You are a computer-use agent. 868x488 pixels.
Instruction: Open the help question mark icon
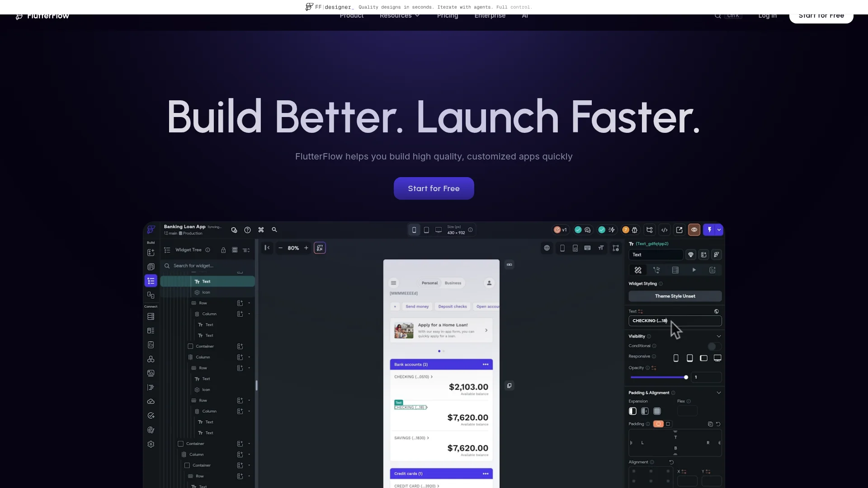[247, 230]
